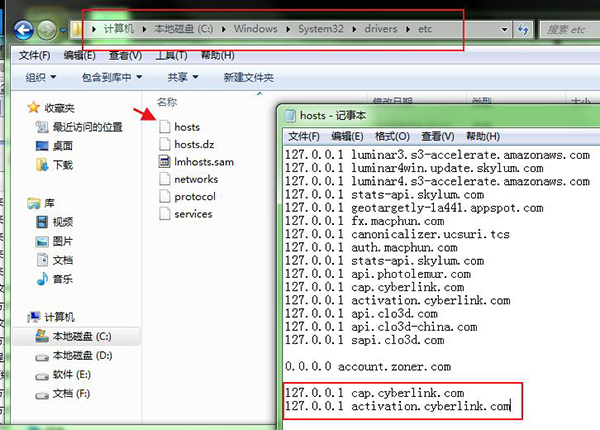Screen dimensions: 600x430
Task: Open Notepad 格式(O) menu
Action: click(x=392, y=137)
